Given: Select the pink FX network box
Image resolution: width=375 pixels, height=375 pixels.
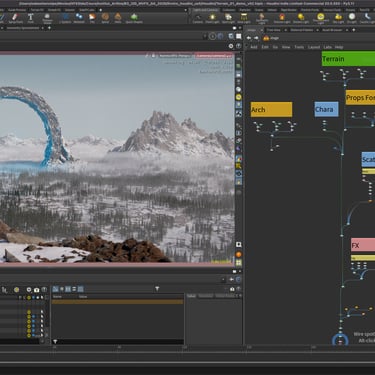Looking at the screenshot, I should click(363, 245).
